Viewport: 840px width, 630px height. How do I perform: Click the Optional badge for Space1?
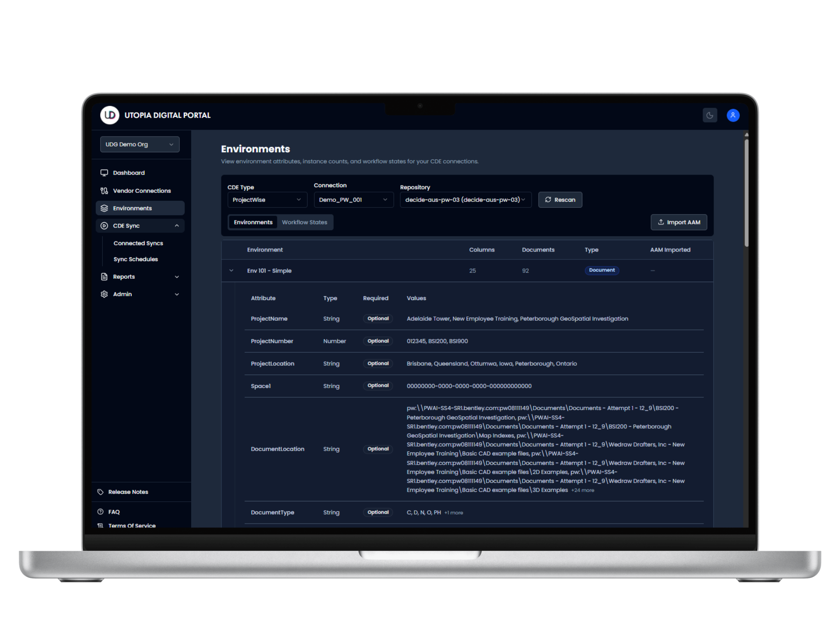tap(378, 385)
